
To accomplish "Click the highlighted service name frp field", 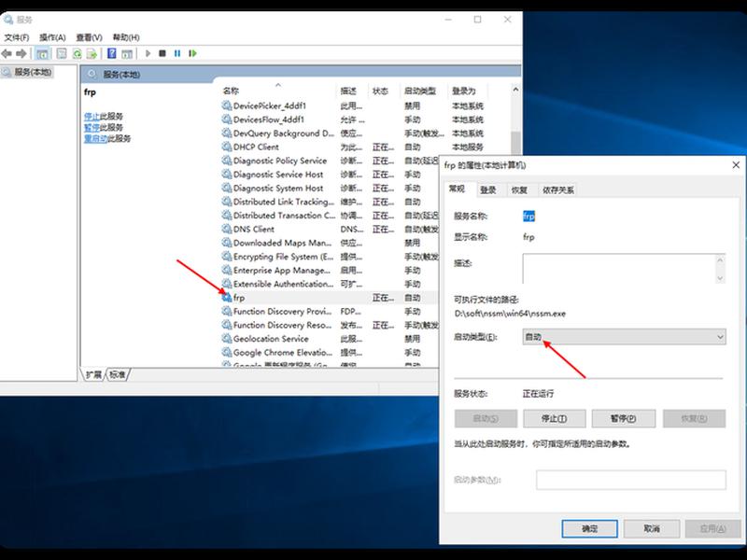I will pyautogui.click(x=529, y=217).
